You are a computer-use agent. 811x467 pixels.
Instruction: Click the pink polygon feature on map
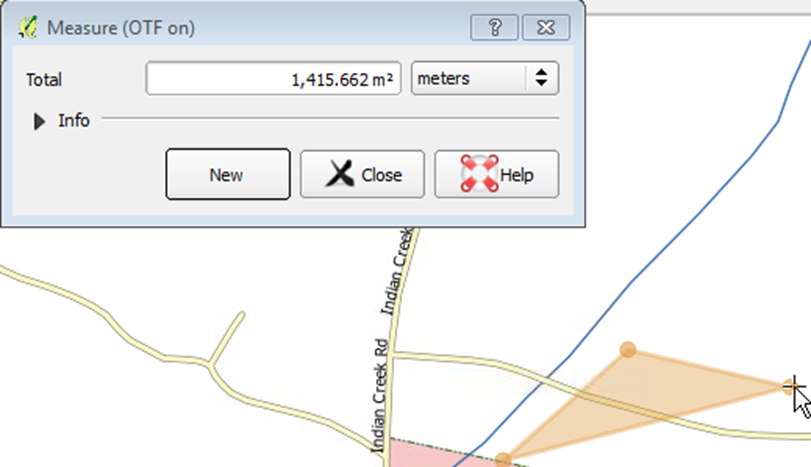click(x=434, y=455)
